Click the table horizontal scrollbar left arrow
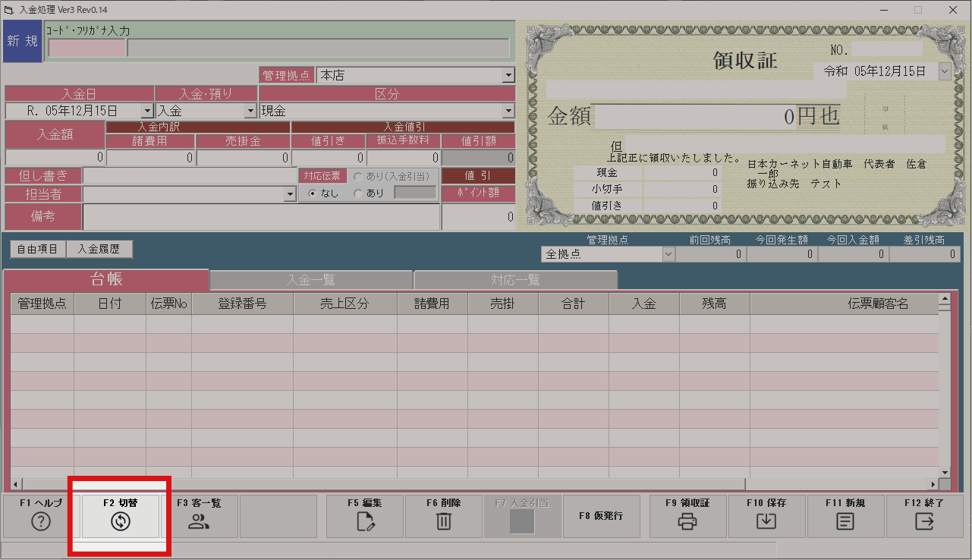This screenshot has height=560, width=972. 16,484
